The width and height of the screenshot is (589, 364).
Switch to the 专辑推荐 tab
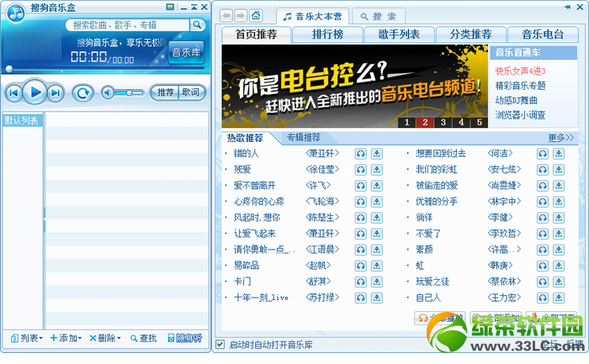304,138
